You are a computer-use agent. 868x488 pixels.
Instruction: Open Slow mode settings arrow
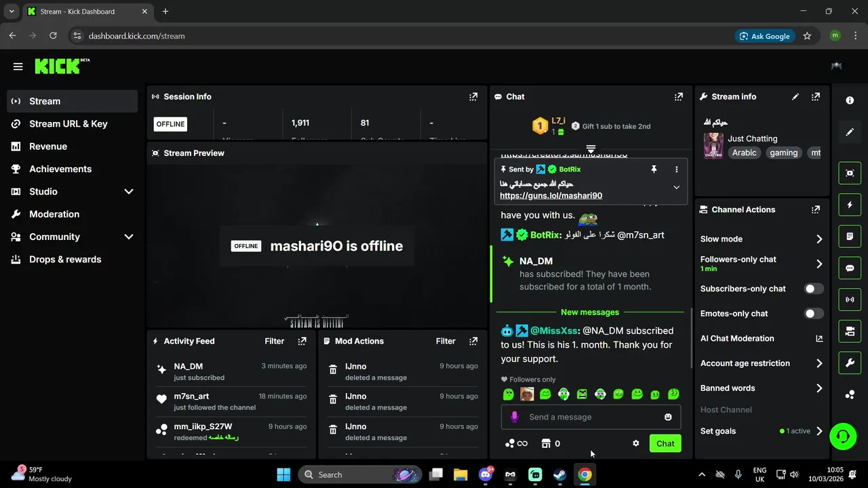[819, 239]
